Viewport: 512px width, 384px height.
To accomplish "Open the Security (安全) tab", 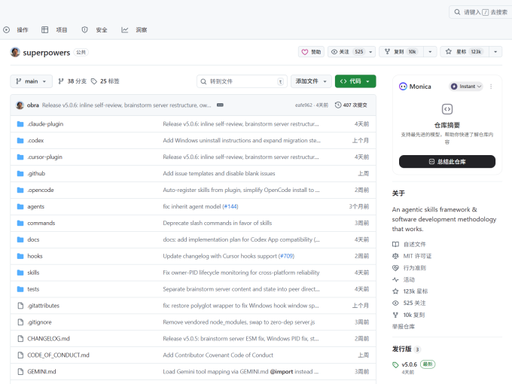I will [94, 30].
